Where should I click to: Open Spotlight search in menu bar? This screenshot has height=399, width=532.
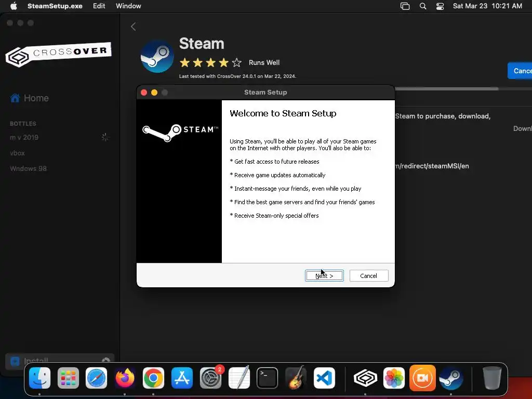click(423, 6)
